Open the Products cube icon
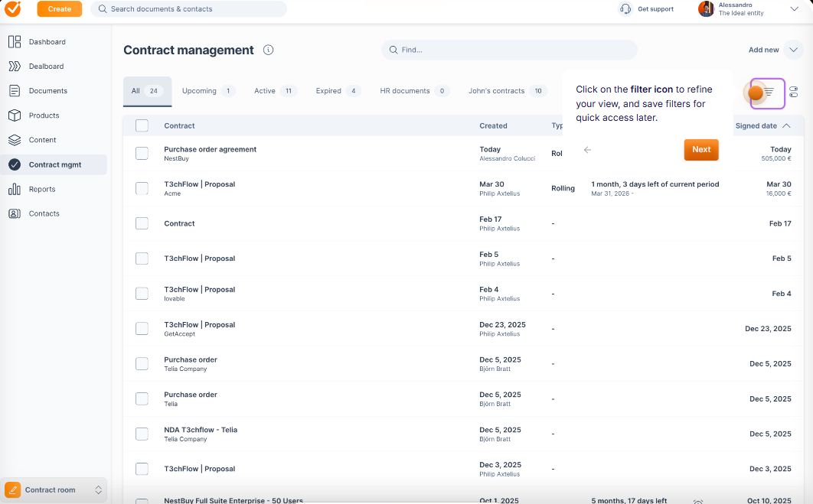 (x=15, y=115)
